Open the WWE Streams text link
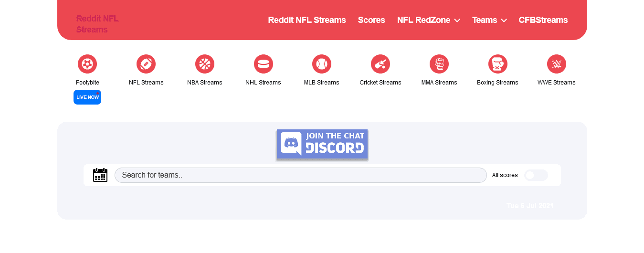This screenshot has width=644, height=253. coord(557,83)
